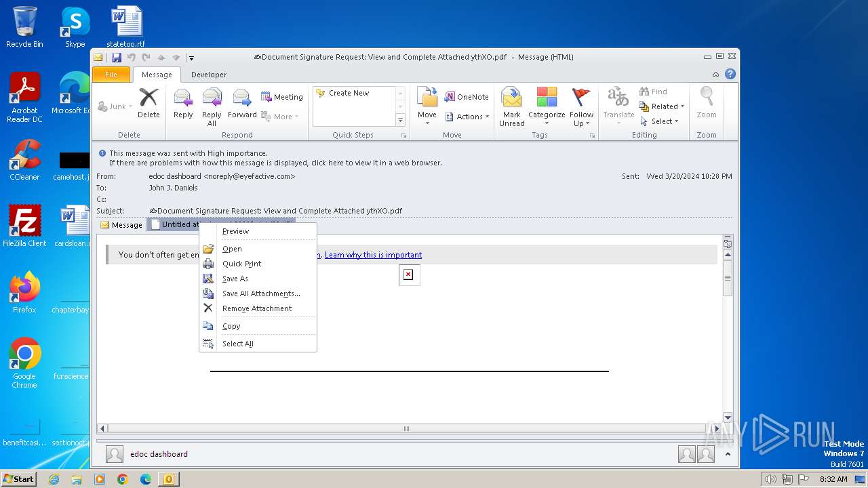Screen dimensions: 868x488
Task: Open the Move to folder icon
Action: (427, 107)
